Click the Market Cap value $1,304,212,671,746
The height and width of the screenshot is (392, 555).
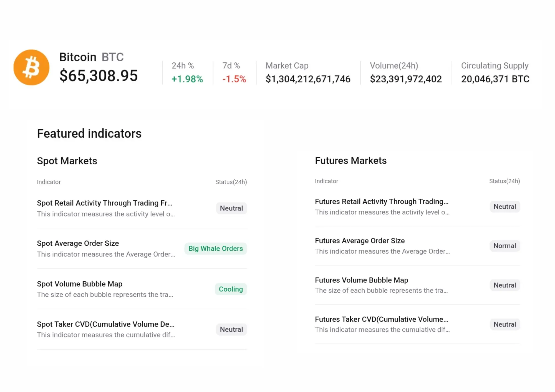coord(308,79)
